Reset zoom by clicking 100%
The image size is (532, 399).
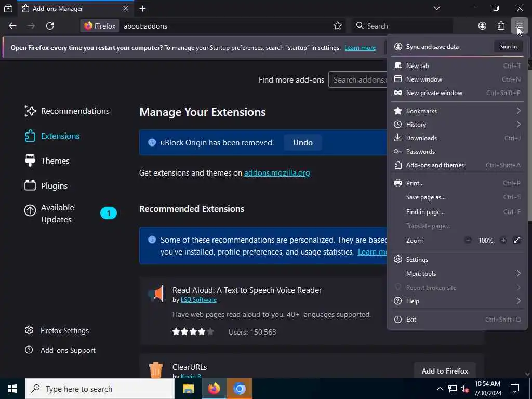pos(486,240)
